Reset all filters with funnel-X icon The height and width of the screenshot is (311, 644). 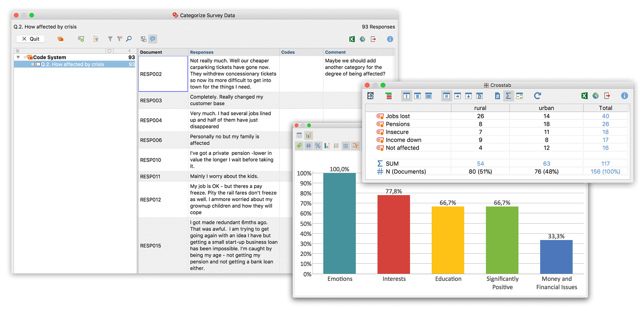click(120, 39)
